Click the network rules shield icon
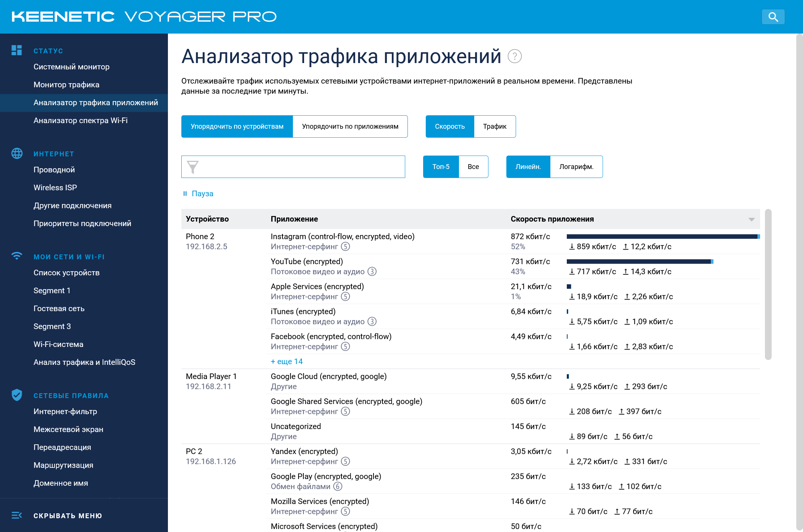The width and height of the screenshot is (803, 532). point(17,395)
